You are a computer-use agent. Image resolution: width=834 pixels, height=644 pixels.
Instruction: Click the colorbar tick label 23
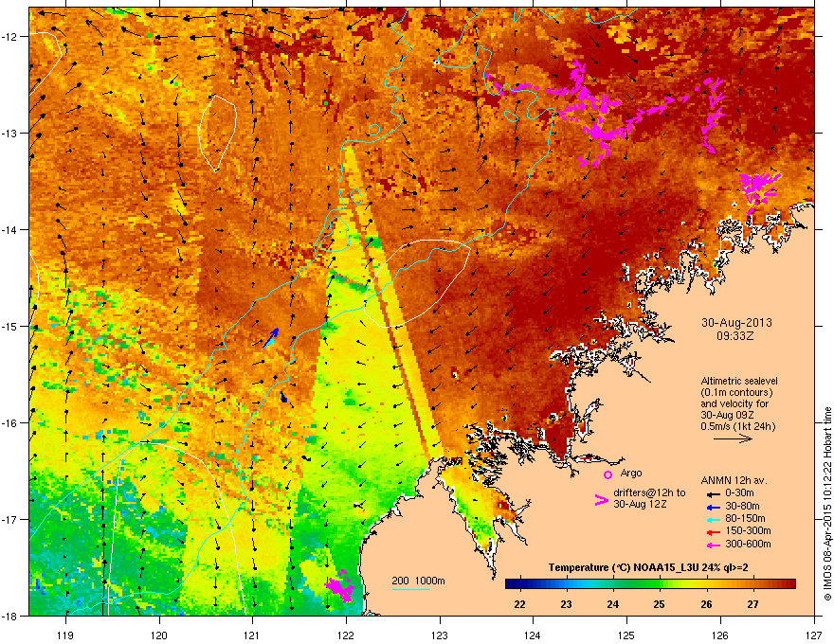point(566,604)
